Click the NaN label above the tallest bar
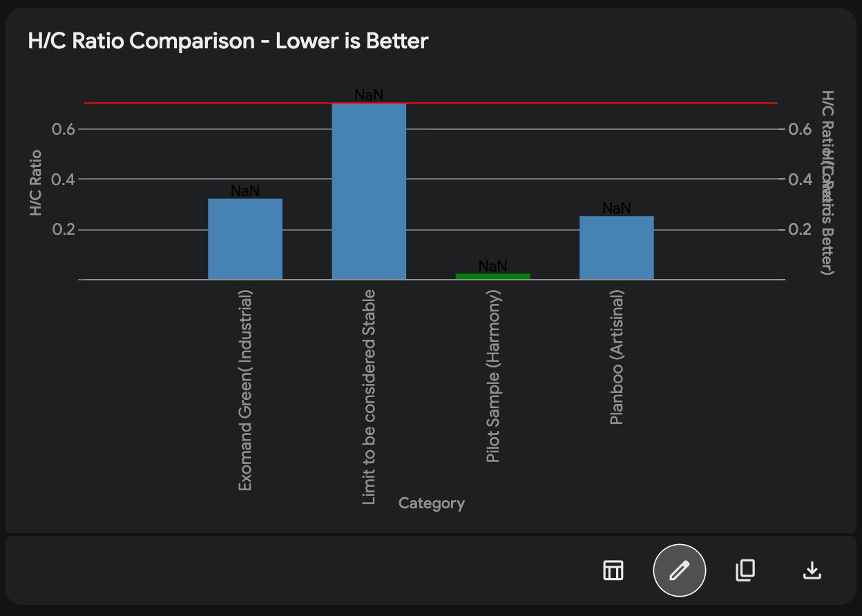This screenshot has width=862, height=616. (x=369, y=95)
